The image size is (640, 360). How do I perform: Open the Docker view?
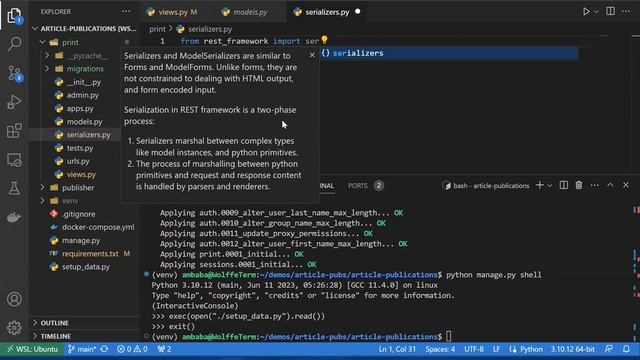coord(14,217)
